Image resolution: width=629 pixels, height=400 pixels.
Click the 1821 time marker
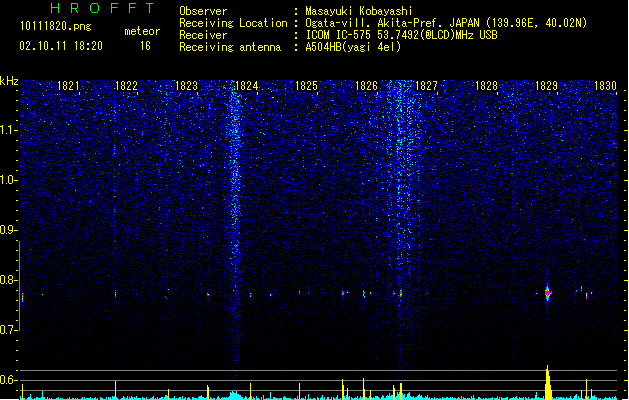(x=68, y=86)
